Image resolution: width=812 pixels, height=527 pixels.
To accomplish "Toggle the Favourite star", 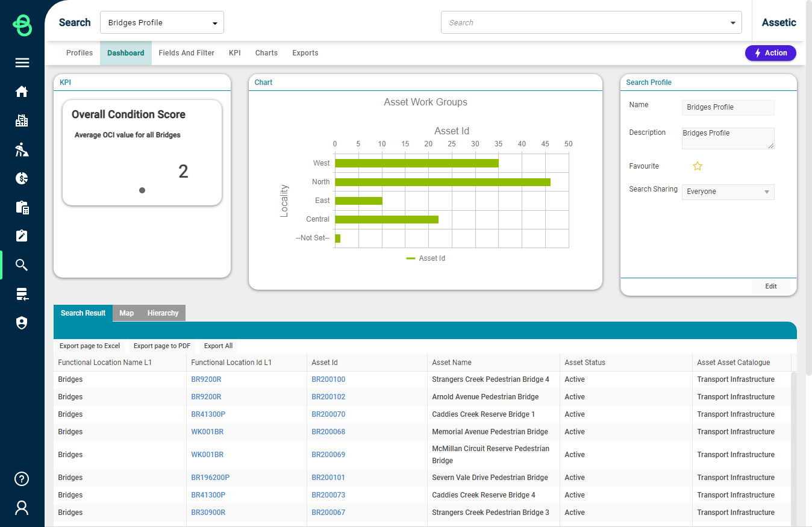I will click(x=698, y=166).
